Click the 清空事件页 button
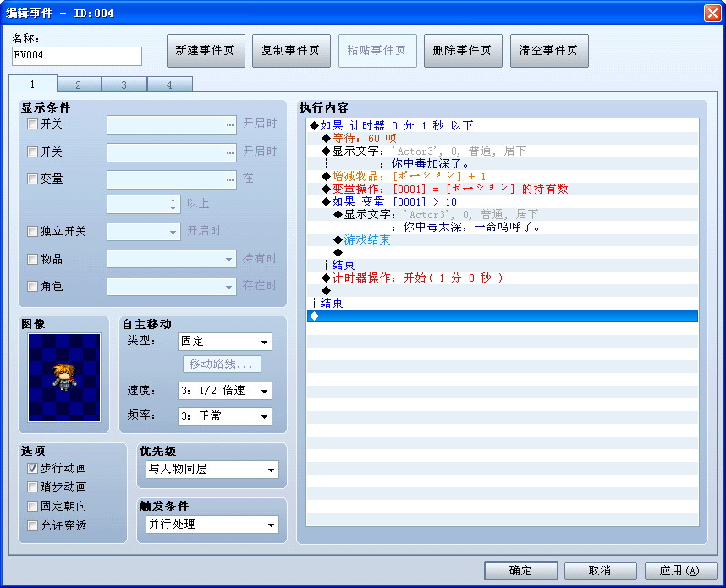The width and height of the screenshot is (726, 588). coord(549,51)
